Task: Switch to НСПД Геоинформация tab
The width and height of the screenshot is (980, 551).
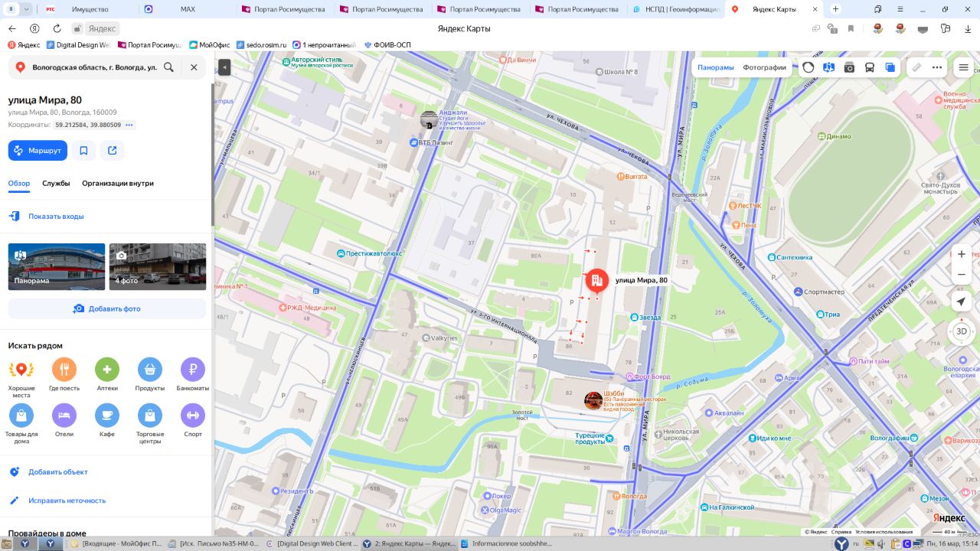Action: coord(676,9)
